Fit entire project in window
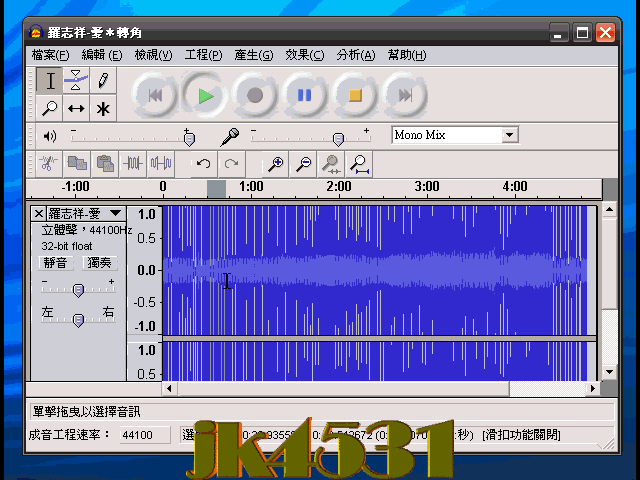Image resolution: width=640 pixels, height=480 pixels. tap(359, 164)
